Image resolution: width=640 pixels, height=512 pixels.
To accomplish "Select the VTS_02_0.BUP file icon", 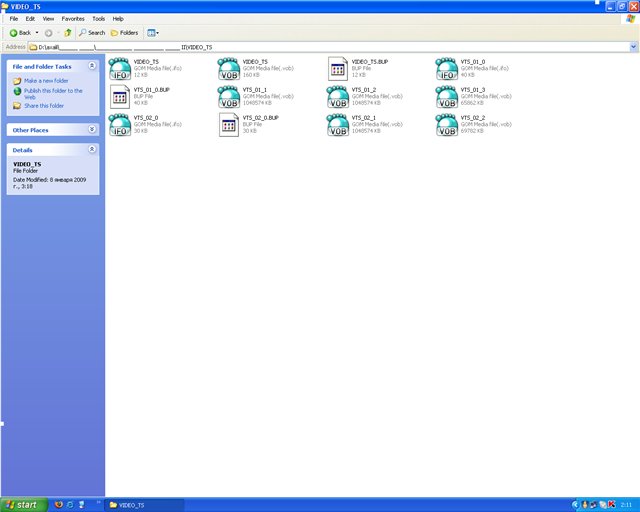I will tap(229, 125).
